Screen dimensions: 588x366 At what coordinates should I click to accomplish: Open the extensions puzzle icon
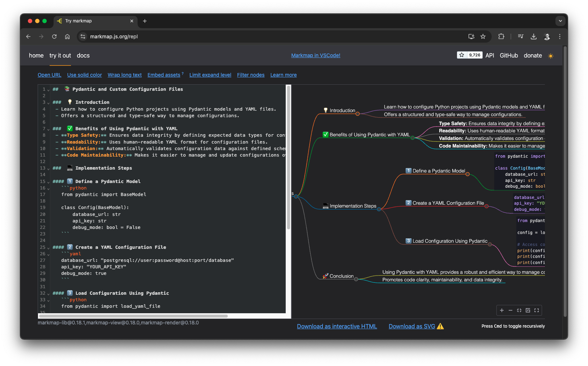501,37
